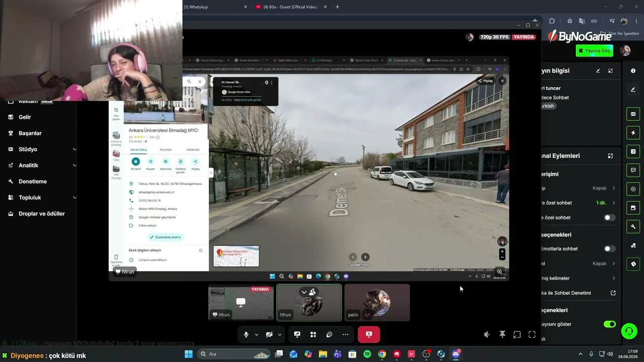Image resolution: width=644 pixels, height=362 pixels.
Task: Open the green support headset button
Action: coord(629,331)
